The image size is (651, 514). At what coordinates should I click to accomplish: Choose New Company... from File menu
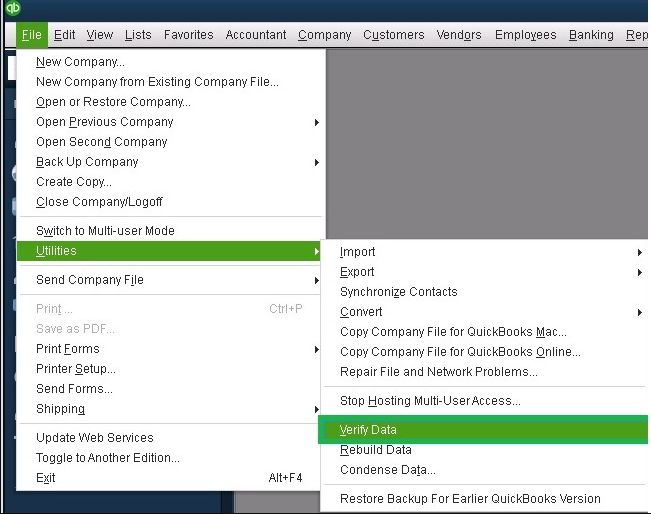[169, 62]
